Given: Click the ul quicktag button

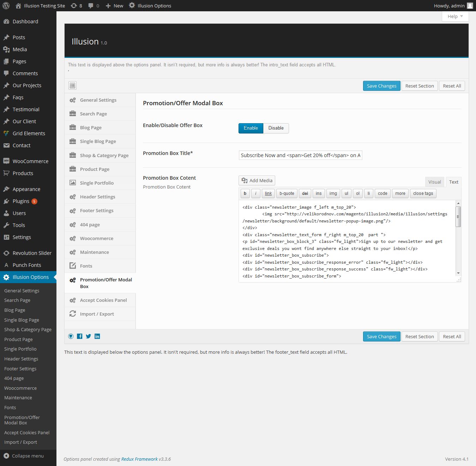Looking at the screenshot, I should coord(347,193).
